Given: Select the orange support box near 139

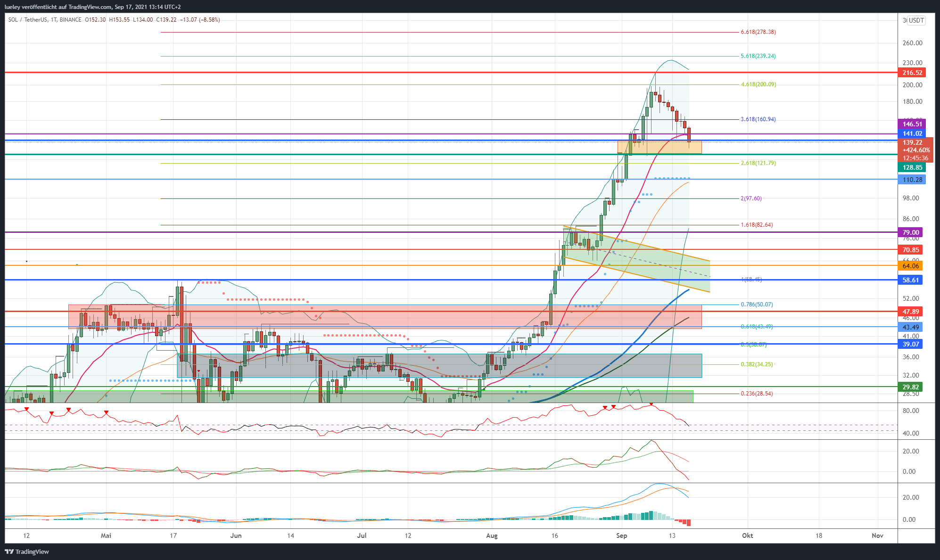Looking at the screenshot, I should point(660,147).
